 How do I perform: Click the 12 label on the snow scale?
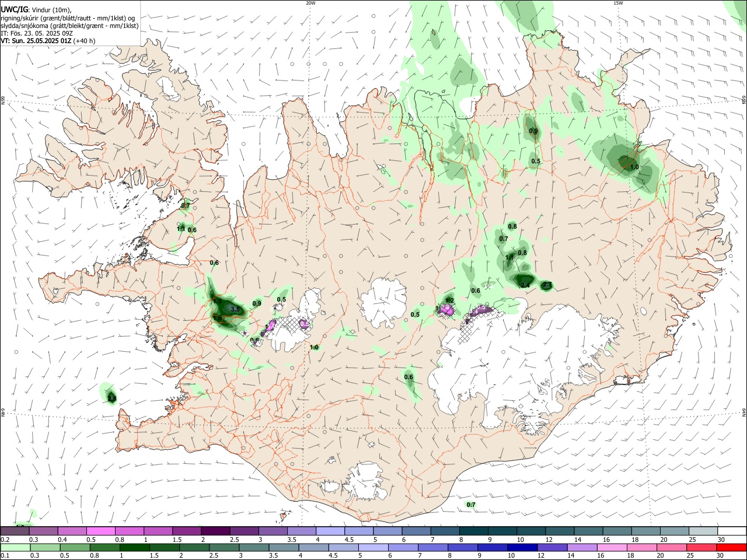(548, 540)
